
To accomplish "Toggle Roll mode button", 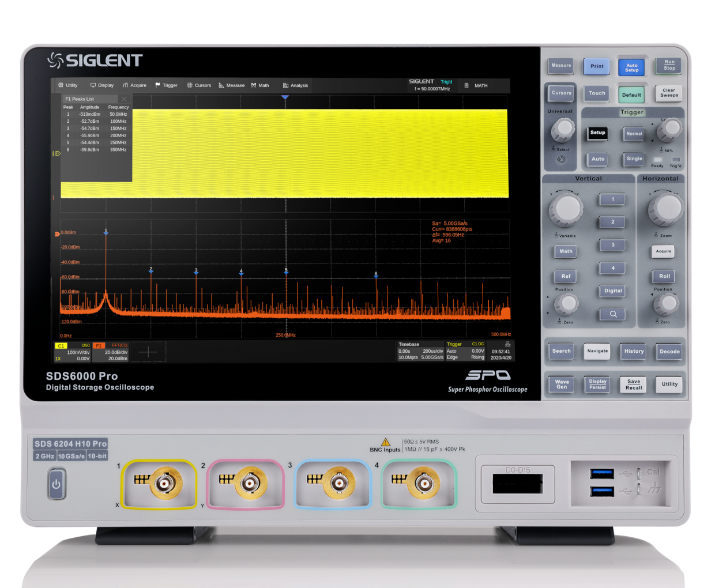I will [664, 276].
